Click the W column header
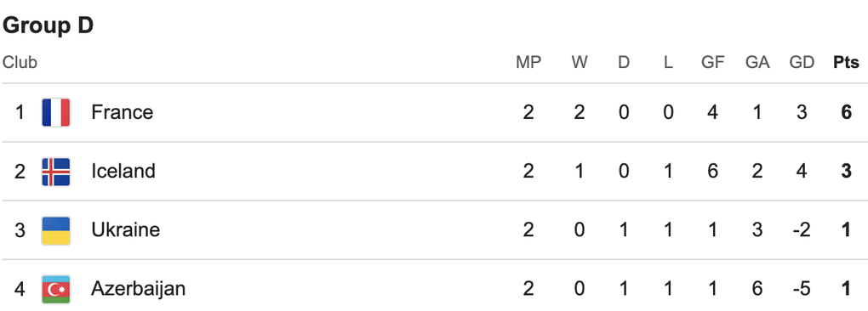Screen dimensions: 868x311 point(580,62)
